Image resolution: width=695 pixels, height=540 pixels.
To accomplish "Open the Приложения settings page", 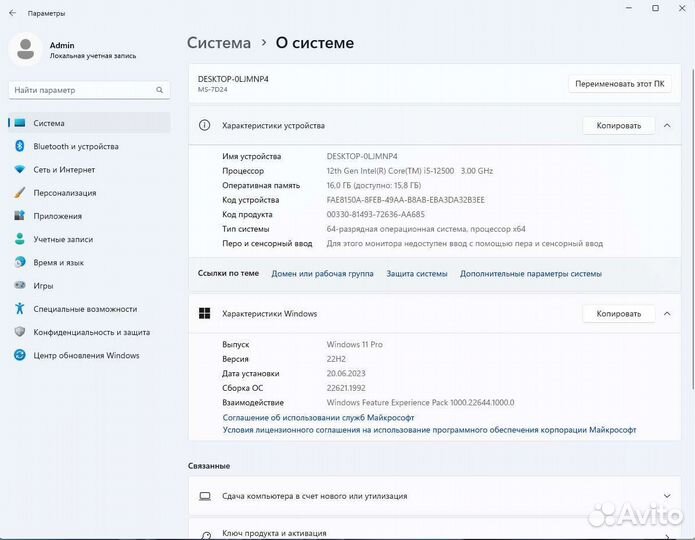I will pyautogui.click(x=90, y=216).
